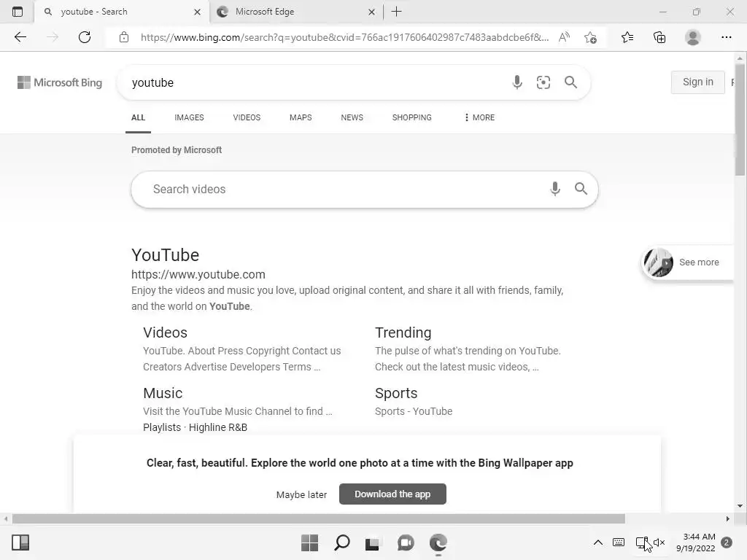
Task: Open Edge Settings and more menu
Action: click(726, 37)
